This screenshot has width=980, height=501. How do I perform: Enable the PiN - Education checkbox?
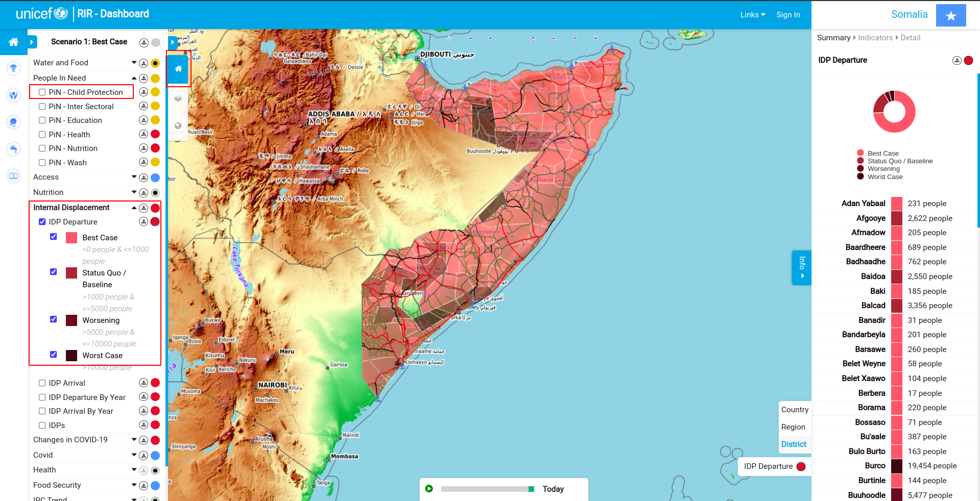42,120
